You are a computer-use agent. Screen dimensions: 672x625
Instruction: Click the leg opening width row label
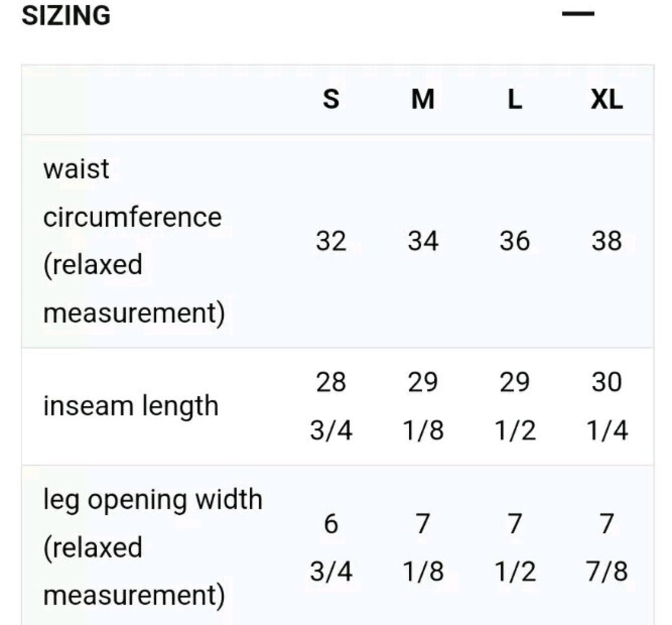(153, 547)
